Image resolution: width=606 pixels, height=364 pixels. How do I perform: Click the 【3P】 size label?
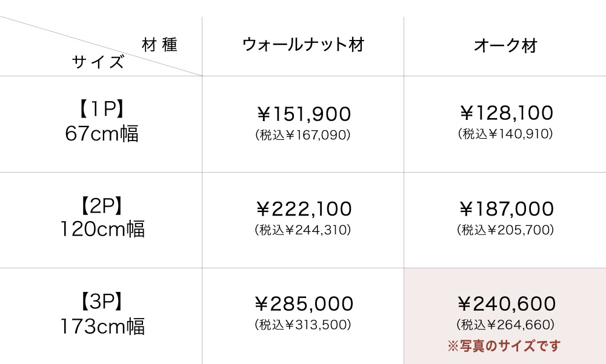[x=101, y=301]
